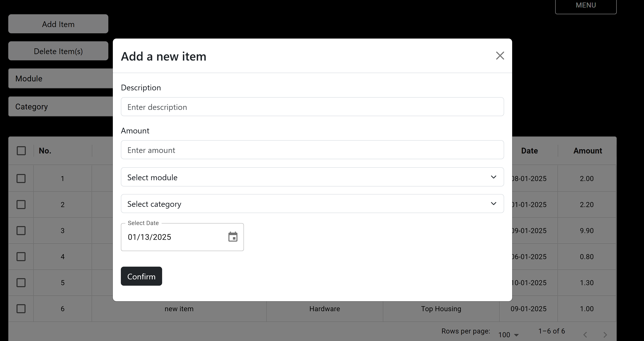Expand the Select category dropdown
The image size is (644, 341).
tap(312, 204)
